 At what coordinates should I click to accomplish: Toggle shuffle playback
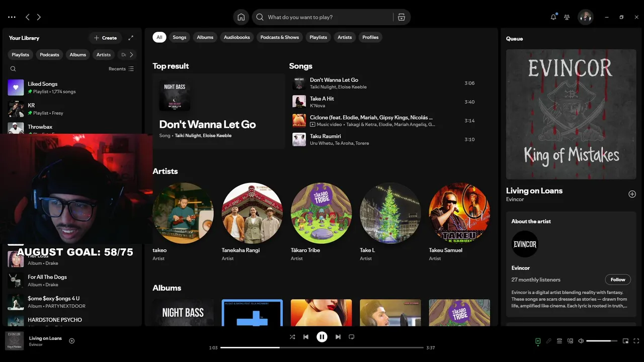(x=292, y=337)
